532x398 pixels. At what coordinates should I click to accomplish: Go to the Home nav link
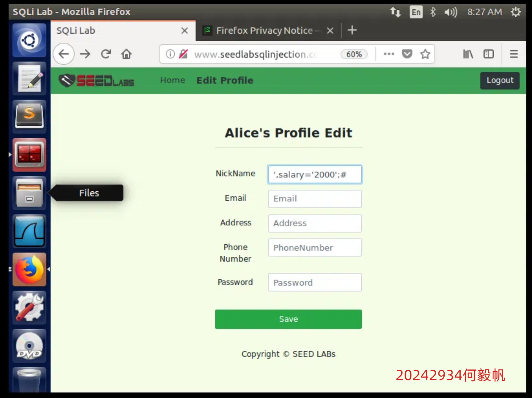pyautogui.click(x=173, y=80)
